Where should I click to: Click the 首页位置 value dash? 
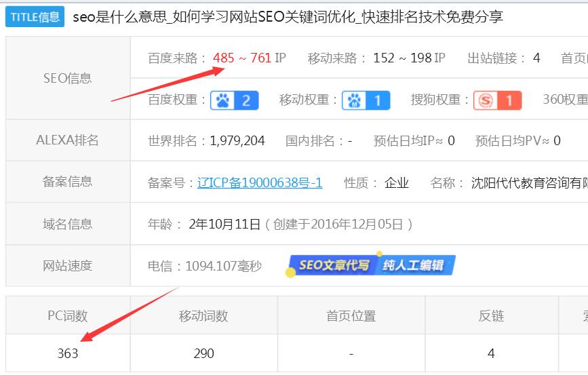[x=351, y=353]
